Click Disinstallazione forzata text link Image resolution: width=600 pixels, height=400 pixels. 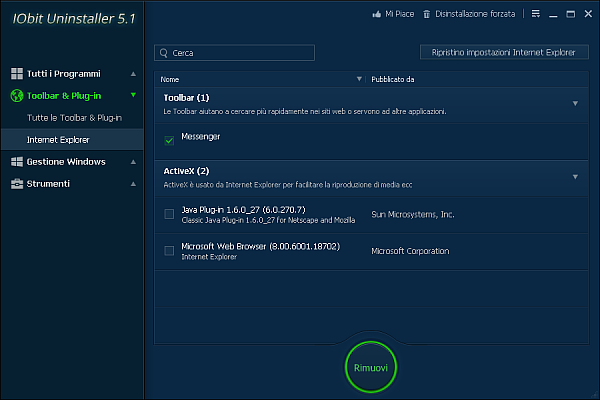click(475, 14)
